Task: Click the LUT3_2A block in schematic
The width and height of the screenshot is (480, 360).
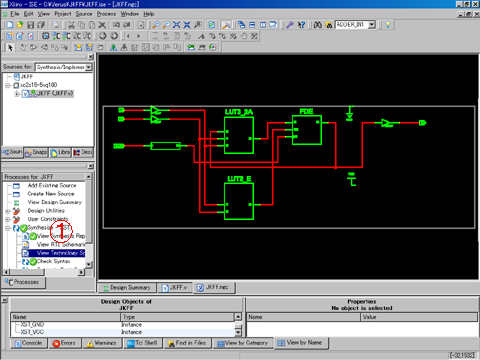Action: pos(239,135)
